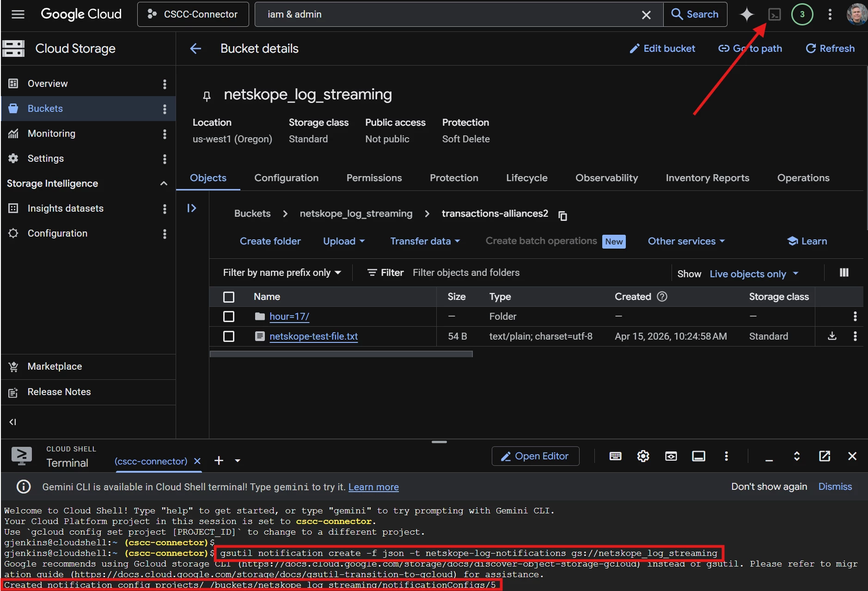The image size is (868, 591).
Task: Click the Edit bucket button
Action: pos(662,49)
